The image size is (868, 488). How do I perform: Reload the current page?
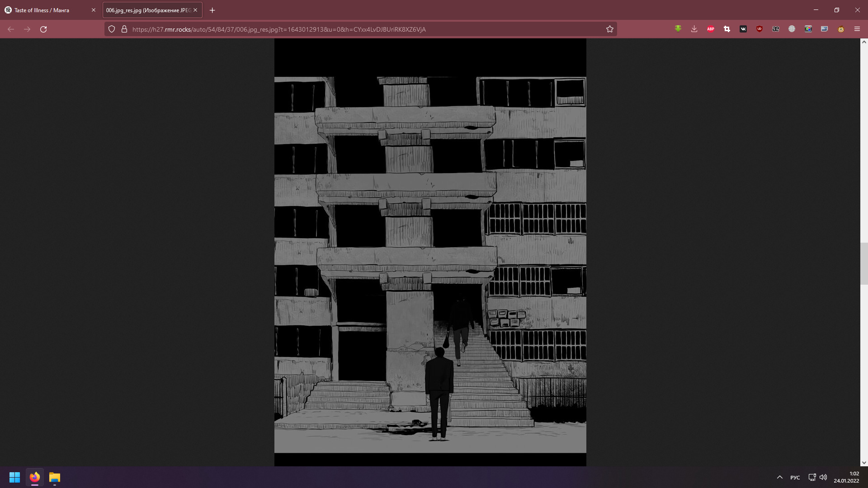click(x=43, y=29)
